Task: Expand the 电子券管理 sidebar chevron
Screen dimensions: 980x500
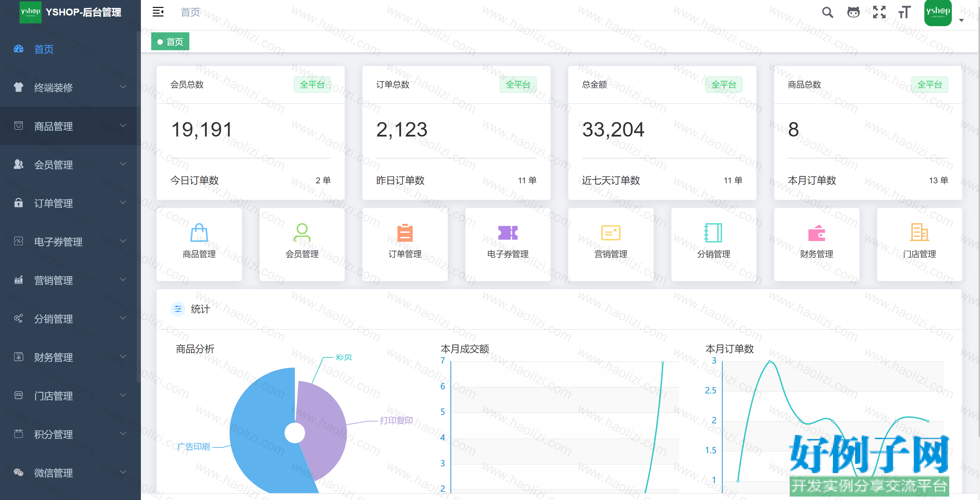Action: [123, 241]
